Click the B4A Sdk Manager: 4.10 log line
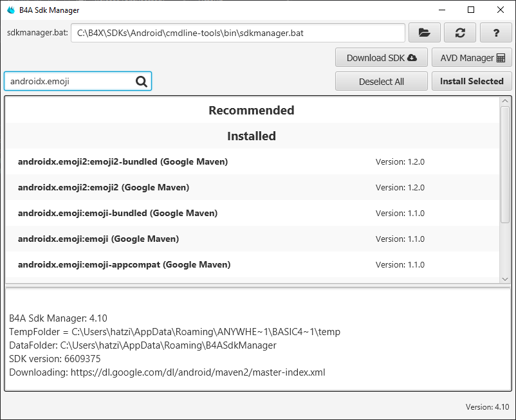516x420 pixels. point(58,318)
